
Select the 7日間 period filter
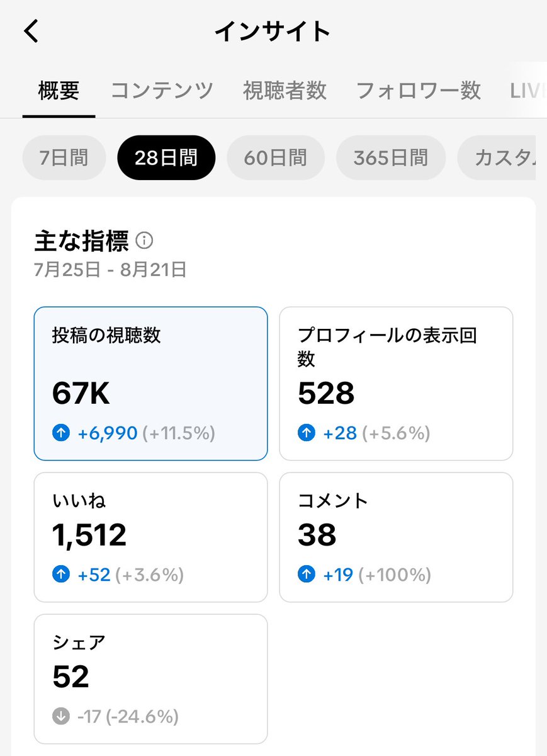coord(64,157)
